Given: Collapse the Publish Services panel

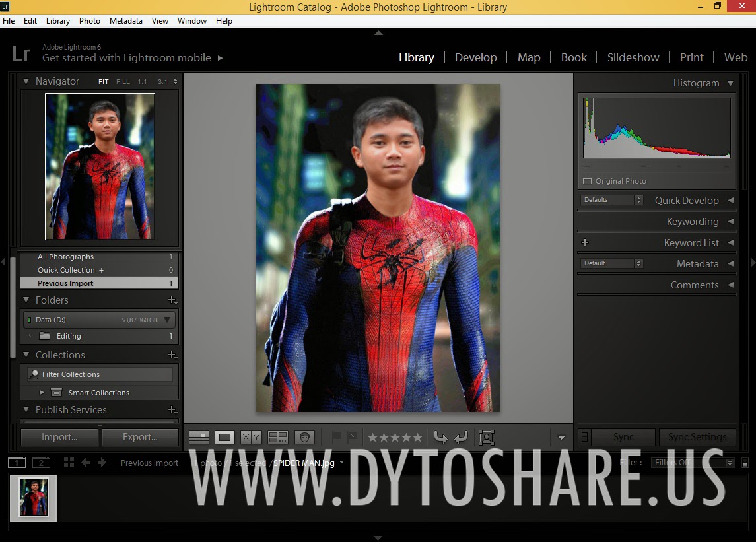Looking at the screenshot, I should point(26,409).
